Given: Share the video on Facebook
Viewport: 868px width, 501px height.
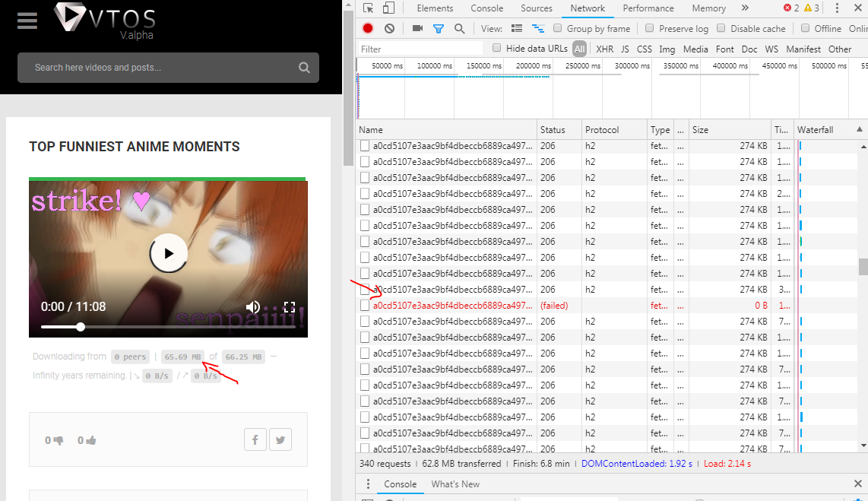Looking at the screenshot, I should [x=255, y=439].
